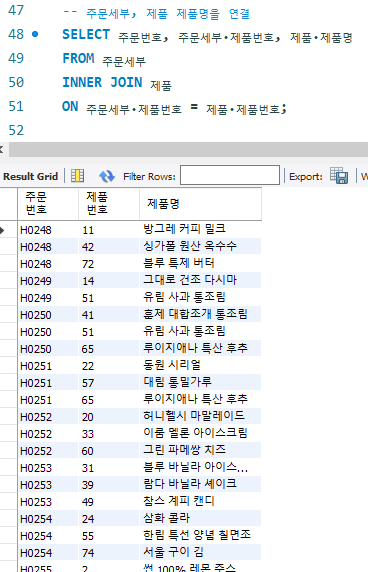This screenshot has width=368, height=572.
Task: Select H0253 in the row with product 49
Action: [48, 502]
